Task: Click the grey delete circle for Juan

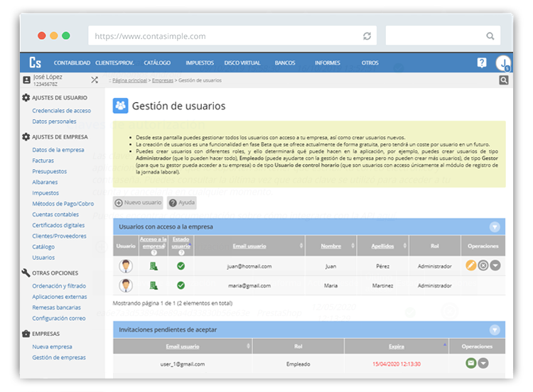Action: (x=483, y=265)
